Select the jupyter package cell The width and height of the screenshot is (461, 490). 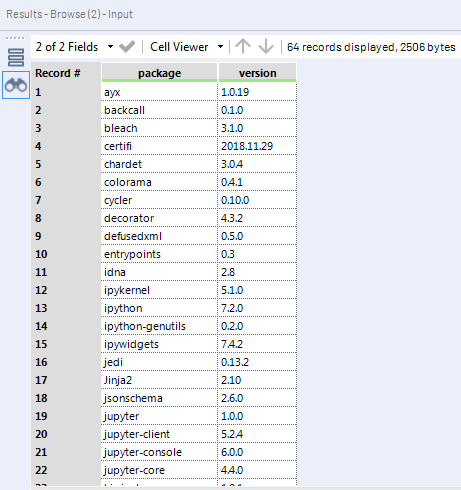point(159,416)
